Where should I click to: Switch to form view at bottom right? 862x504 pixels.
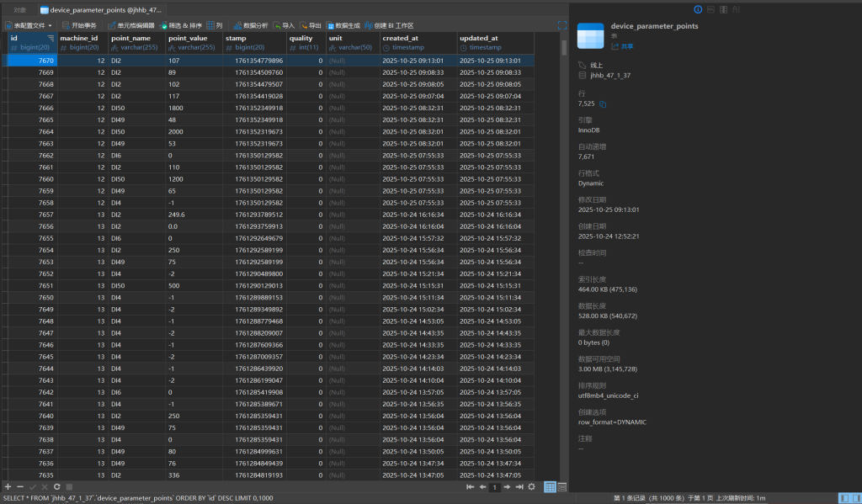point(562,487)
